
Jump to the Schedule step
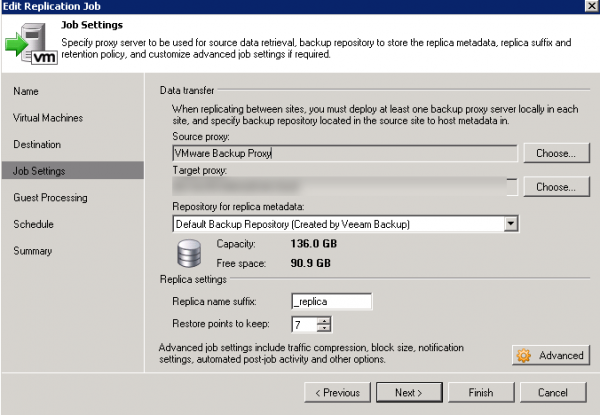(33, 224)
